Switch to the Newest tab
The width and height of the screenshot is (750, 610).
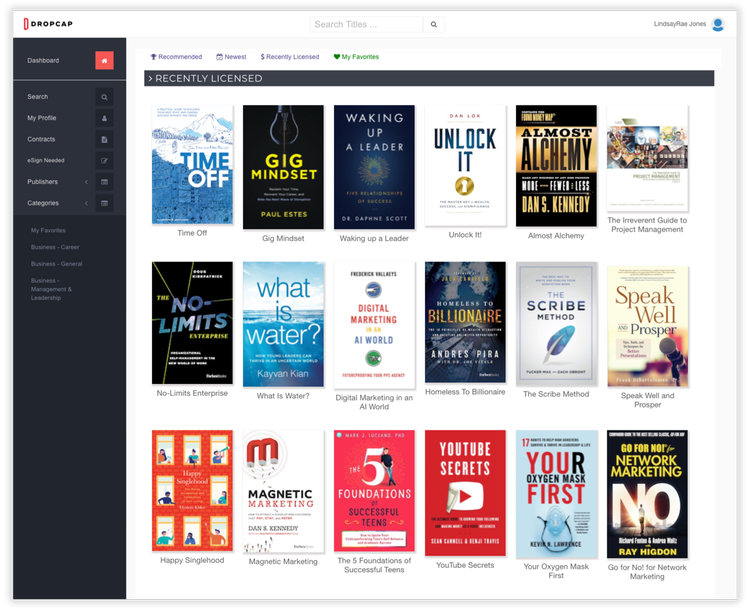pos(231,57)
